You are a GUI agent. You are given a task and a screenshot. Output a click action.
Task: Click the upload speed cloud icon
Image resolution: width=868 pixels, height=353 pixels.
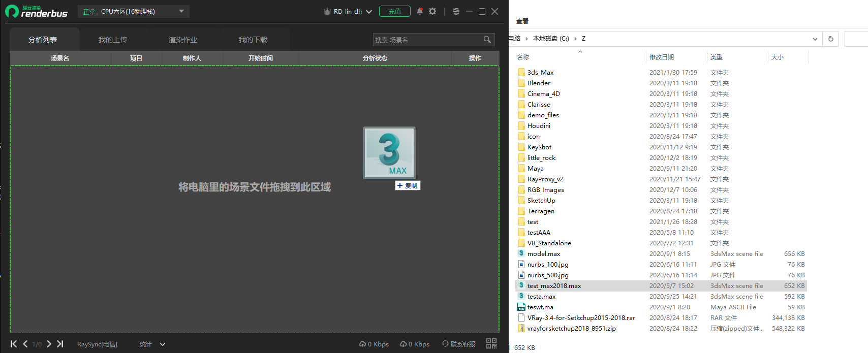pos(362,344)
